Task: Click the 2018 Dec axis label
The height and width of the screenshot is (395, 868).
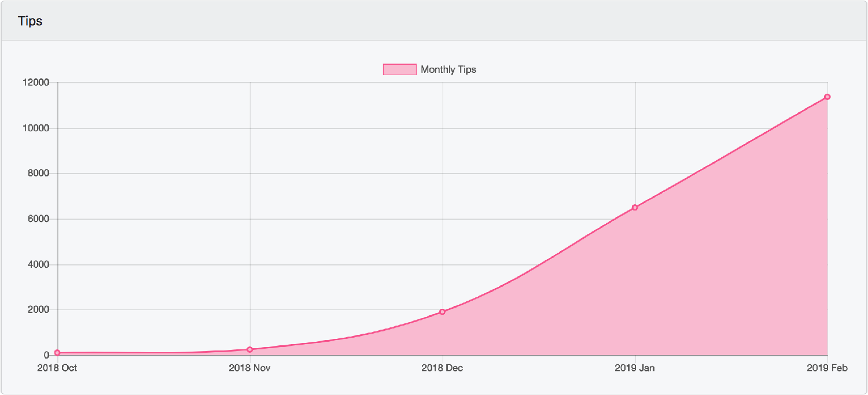Action: point(442,367)
